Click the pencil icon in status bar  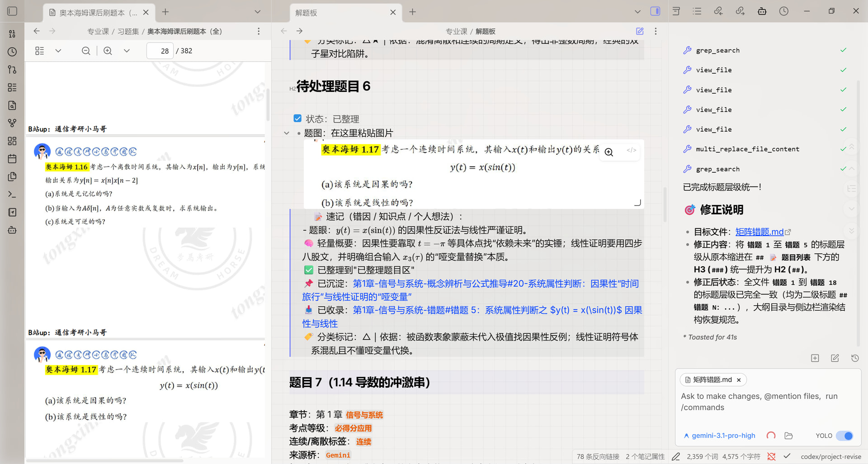pos(676,456)
